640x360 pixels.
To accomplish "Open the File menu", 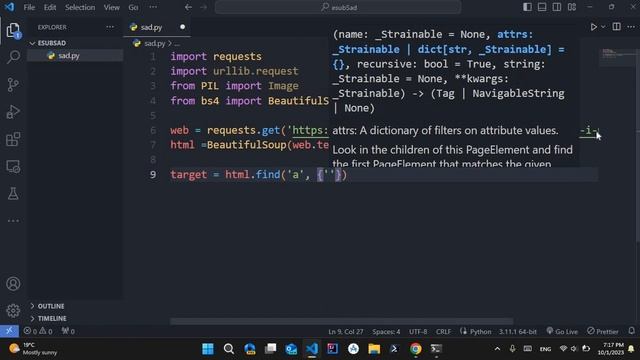I will [x=29, y=7].
